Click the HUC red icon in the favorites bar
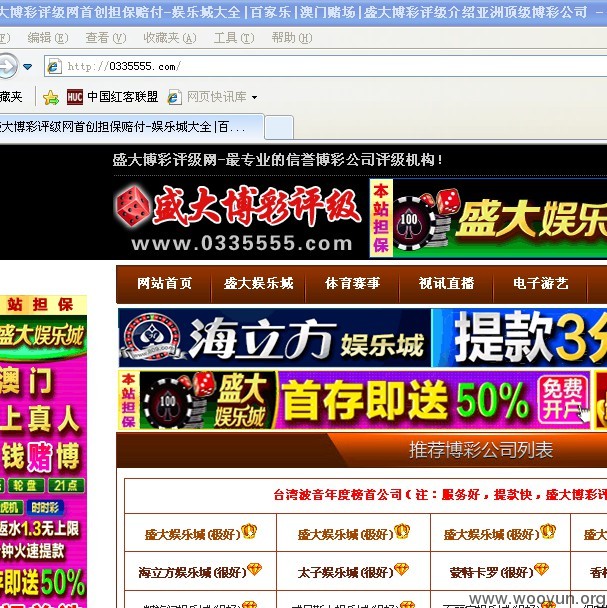 pos(75,97)
